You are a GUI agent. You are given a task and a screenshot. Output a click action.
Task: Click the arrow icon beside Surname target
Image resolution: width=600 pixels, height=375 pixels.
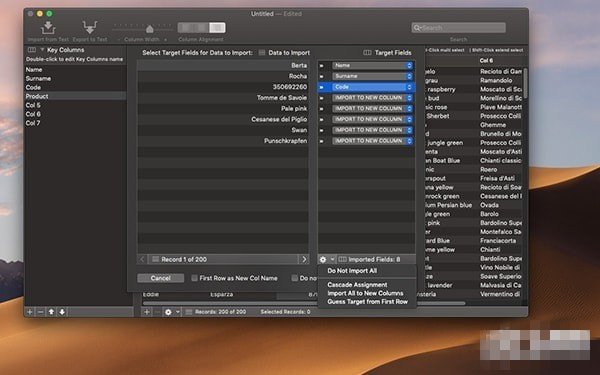pos(322,77)
